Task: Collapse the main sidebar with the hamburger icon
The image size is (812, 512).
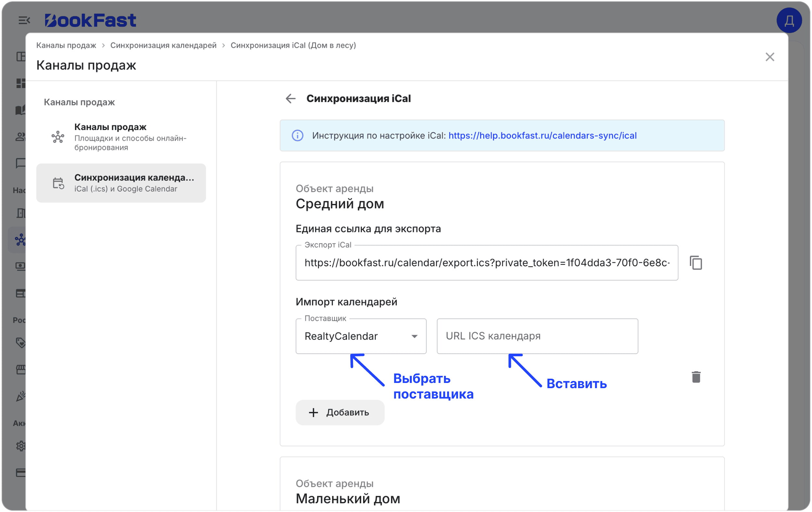Action: tap(24, 20)
